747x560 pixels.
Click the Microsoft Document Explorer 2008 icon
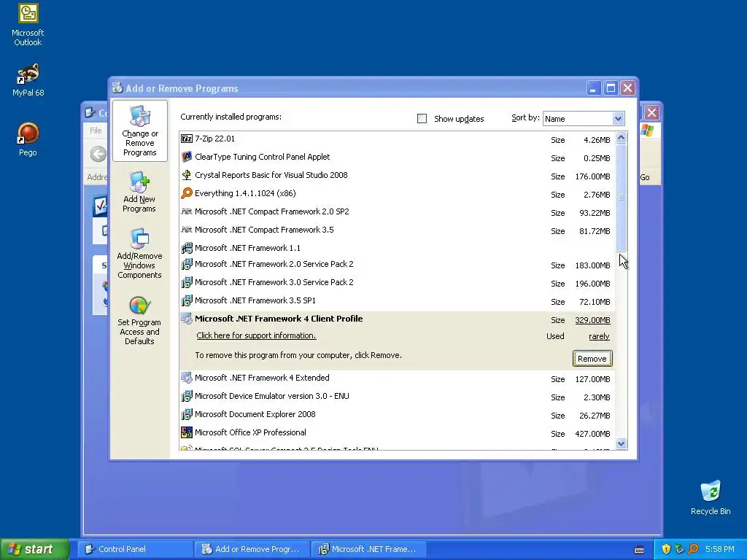[187, 414]
